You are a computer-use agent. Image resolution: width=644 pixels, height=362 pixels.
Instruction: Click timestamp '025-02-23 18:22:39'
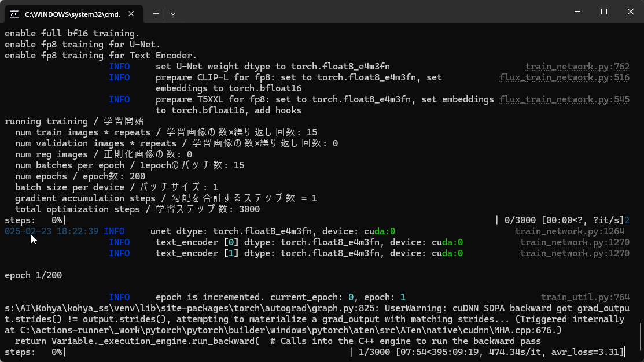tap(51, 231)
